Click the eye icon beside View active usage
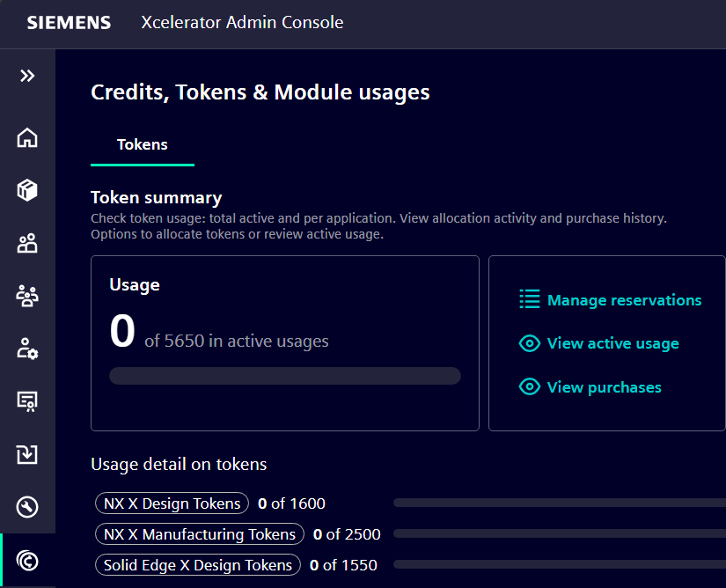 click(530, 343)
